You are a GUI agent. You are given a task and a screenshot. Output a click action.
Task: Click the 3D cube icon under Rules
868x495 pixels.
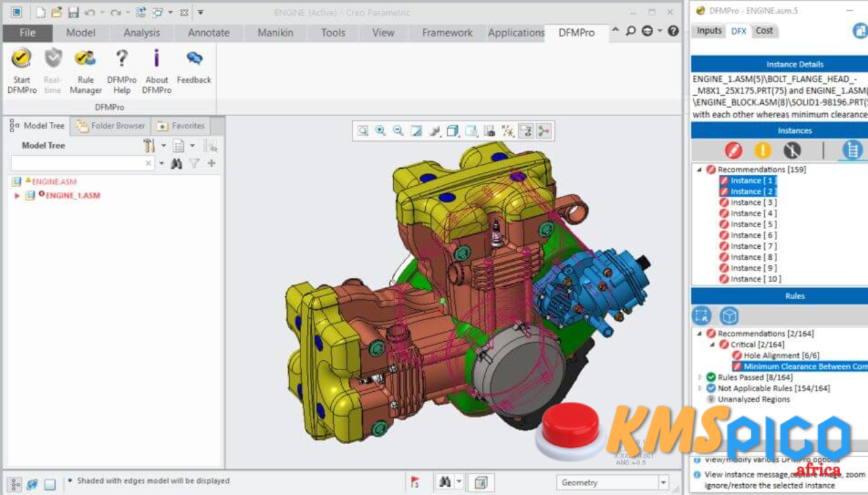coord(729,315)
